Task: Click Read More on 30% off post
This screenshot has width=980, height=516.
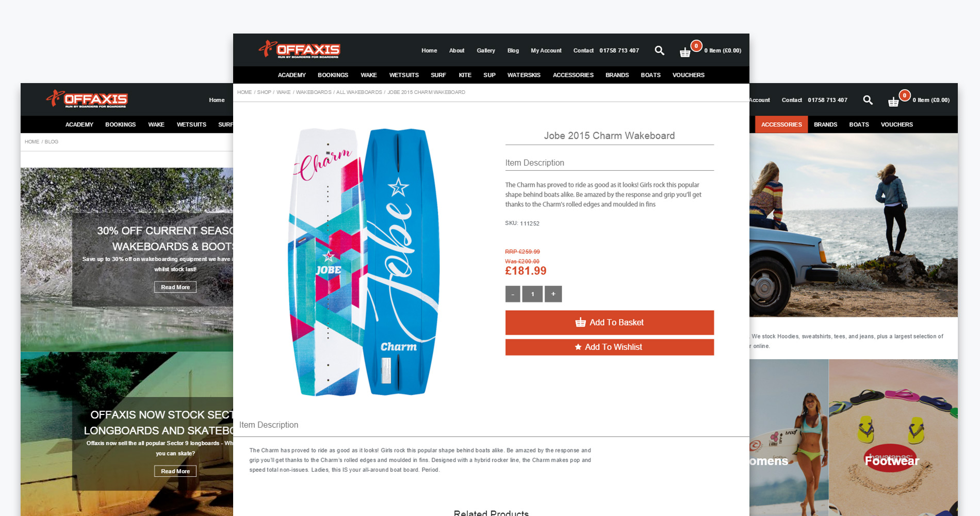Action: click(x=175, y=287)
